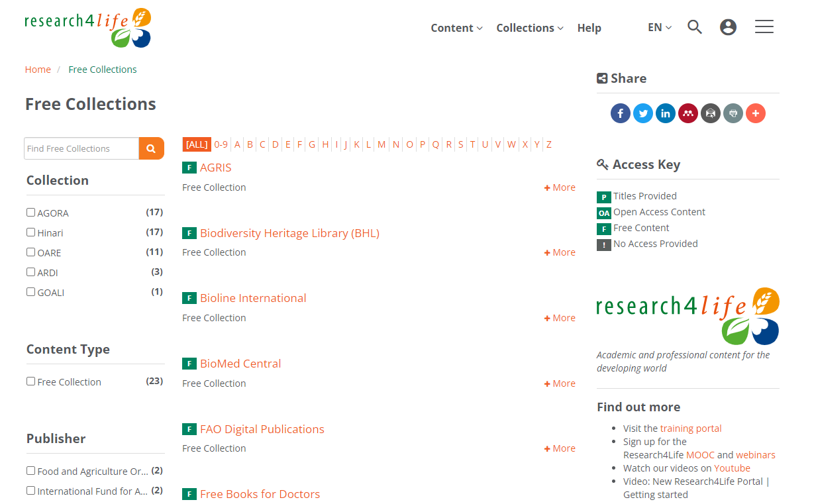Click the orange Find Collections search button
Viewport: 814px width, 504px height.
coord(151,148)
